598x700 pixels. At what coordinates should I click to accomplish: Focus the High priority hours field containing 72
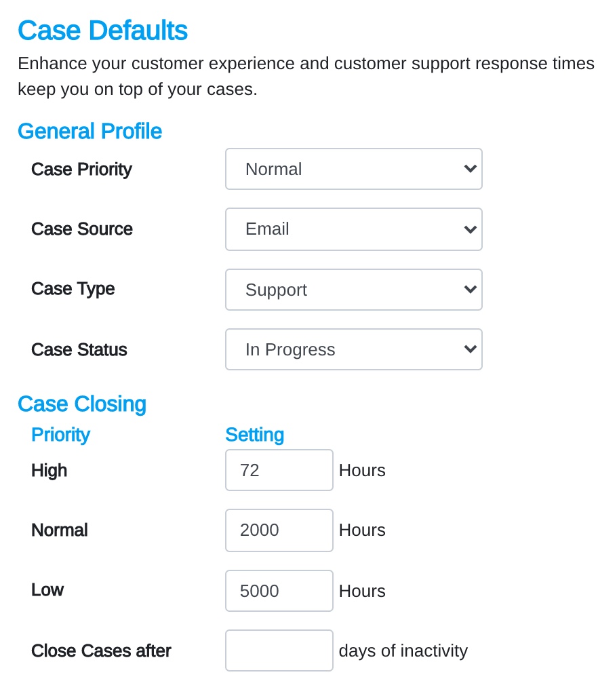[x=279, y=470]
